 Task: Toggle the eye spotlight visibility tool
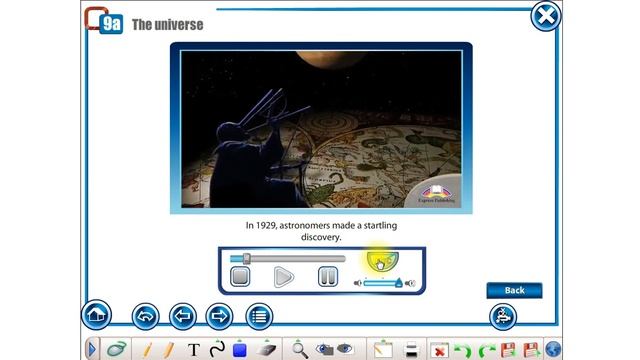pos(345,349)
